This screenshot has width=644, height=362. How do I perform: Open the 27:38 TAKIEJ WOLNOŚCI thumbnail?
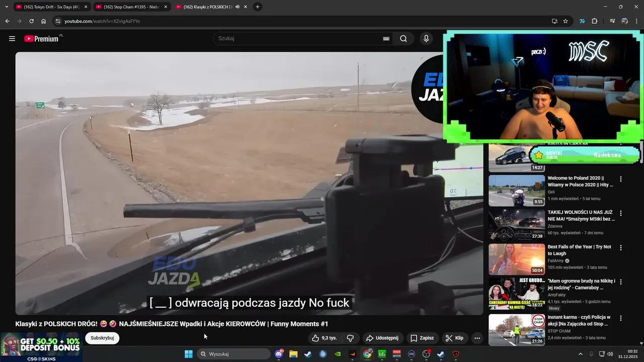pyautogui.click(x=517, y=225)
